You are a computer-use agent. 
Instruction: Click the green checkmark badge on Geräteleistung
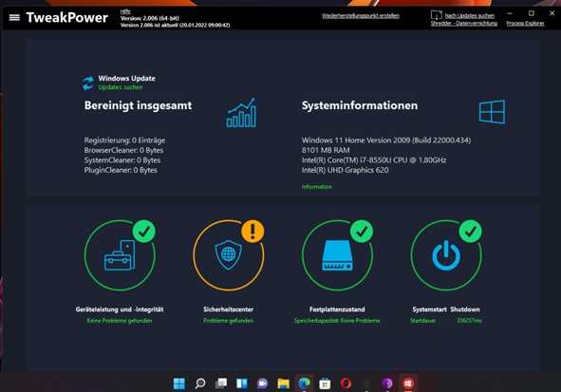(144, 232)
